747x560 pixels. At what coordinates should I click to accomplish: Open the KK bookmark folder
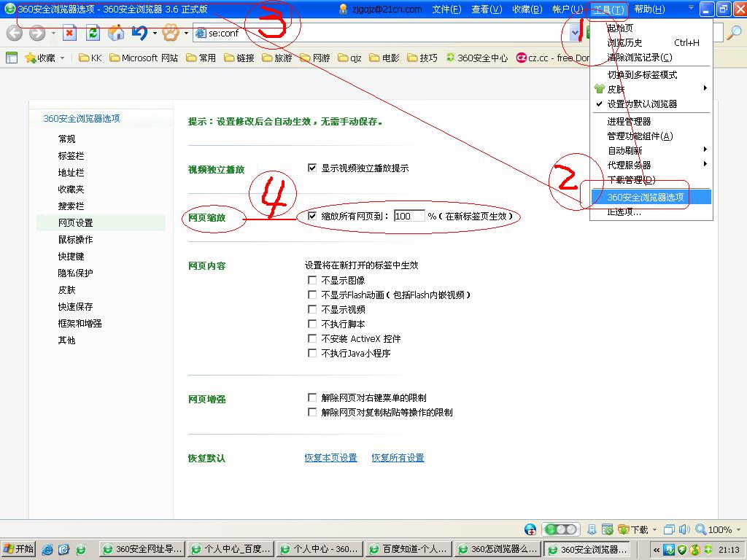[90, 58]
